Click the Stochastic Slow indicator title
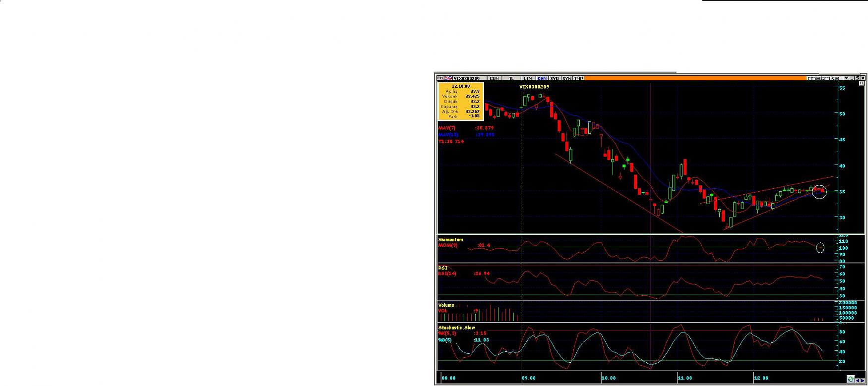The width and height of the screenshot is (868, 386). point(456,328)
